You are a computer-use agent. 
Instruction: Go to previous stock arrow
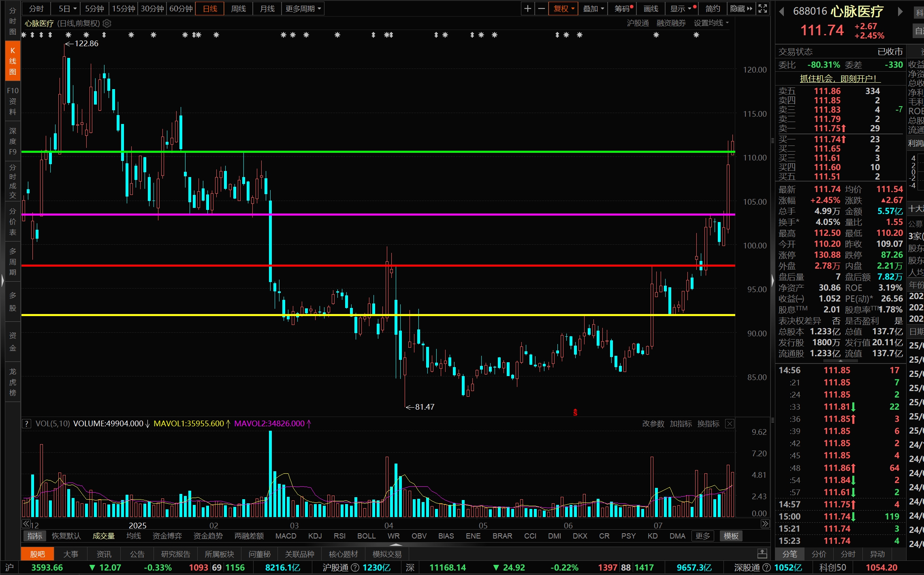pyautogui.click(x=782, y=12)
